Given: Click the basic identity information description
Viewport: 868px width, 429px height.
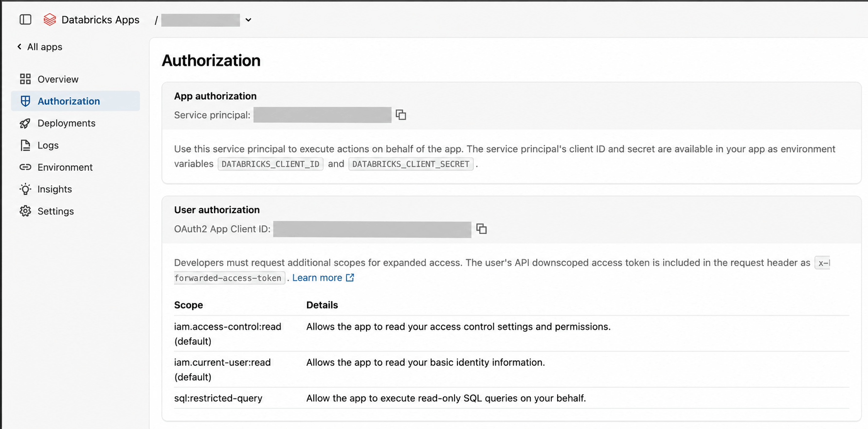Looking at the screenshot, I should pyautogui.click(x=426, y=362).
